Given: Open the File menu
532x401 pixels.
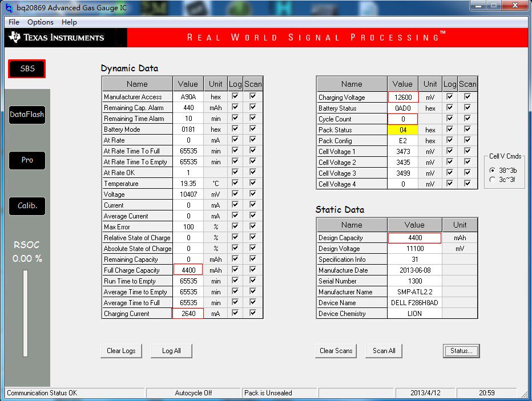Looking at the screenshot, I should coord(14,22).
